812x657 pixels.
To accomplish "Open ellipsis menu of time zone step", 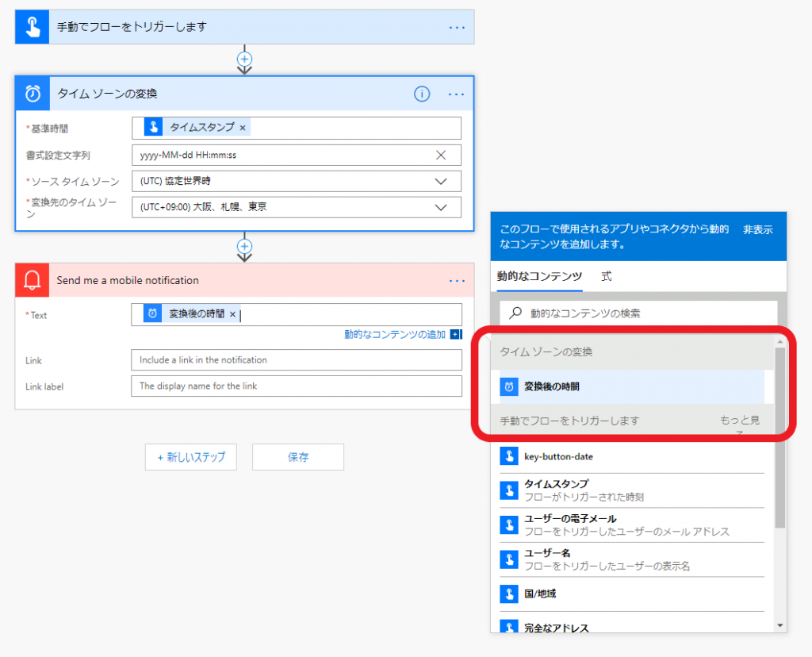I will pyautogui.click(x=456, y=94).
